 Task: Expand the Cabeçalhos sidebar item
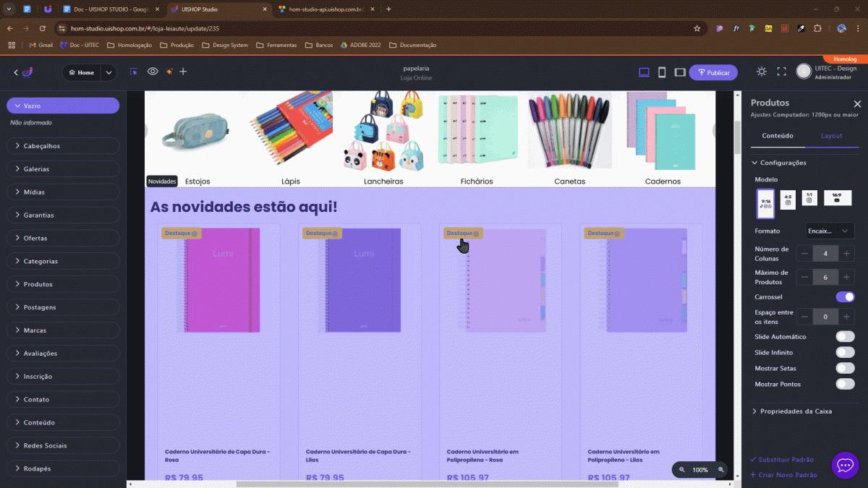click(x=63, y=146)
